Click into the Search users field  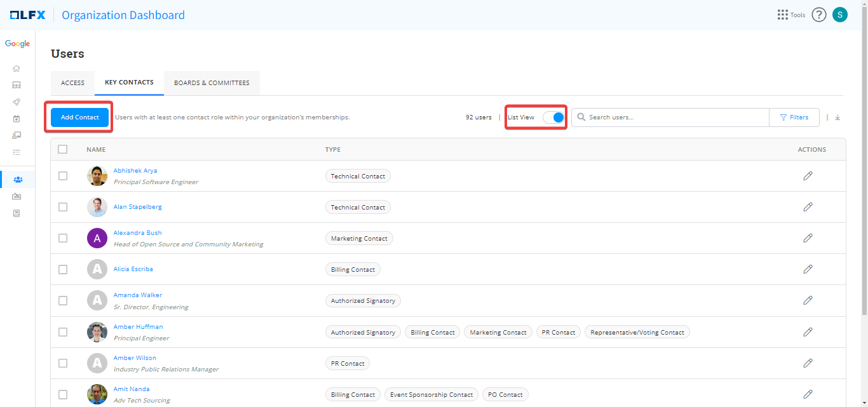[674, 117]
